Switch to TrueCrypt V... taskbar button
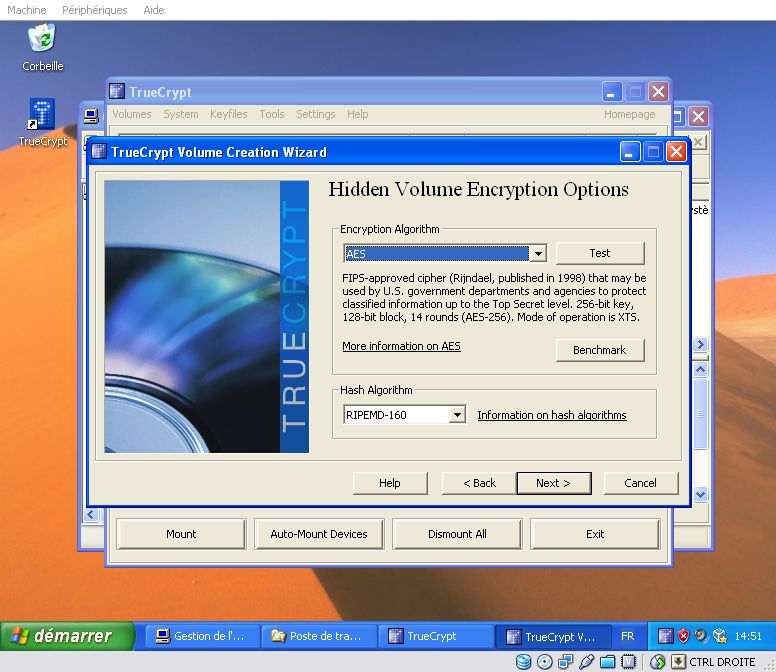776x672 pixels. (553, 636)
